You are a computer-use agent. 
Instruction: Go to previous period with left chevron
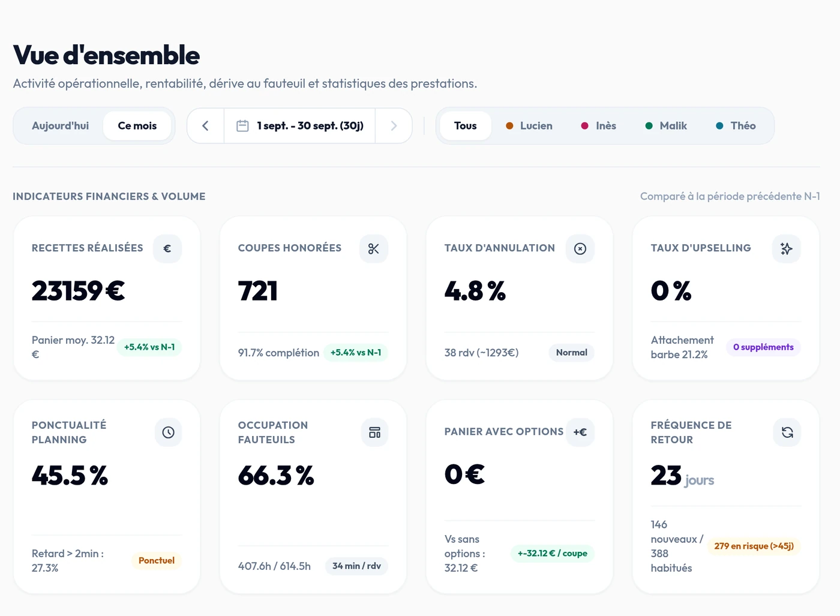[205, 126]
